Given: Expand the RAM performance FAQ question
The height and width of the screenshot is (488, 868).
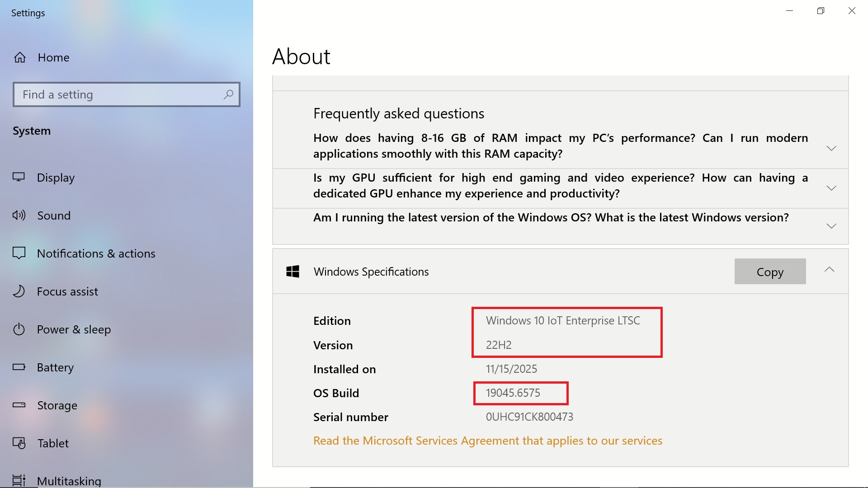Looking at the screenshot, I should coord(831,148).
